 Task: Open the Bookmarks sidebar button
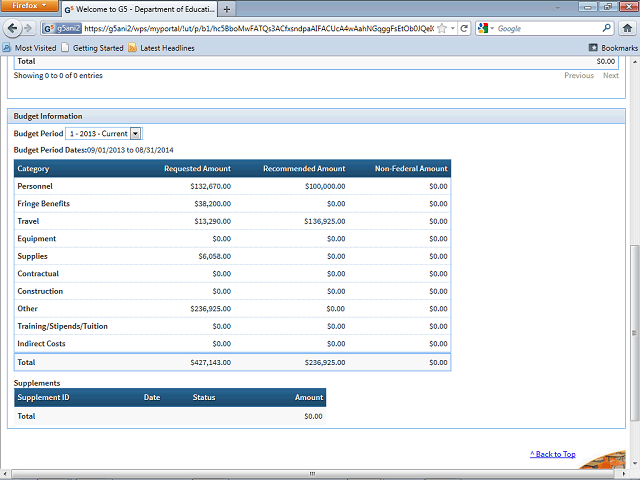click(x=613, y=48)
